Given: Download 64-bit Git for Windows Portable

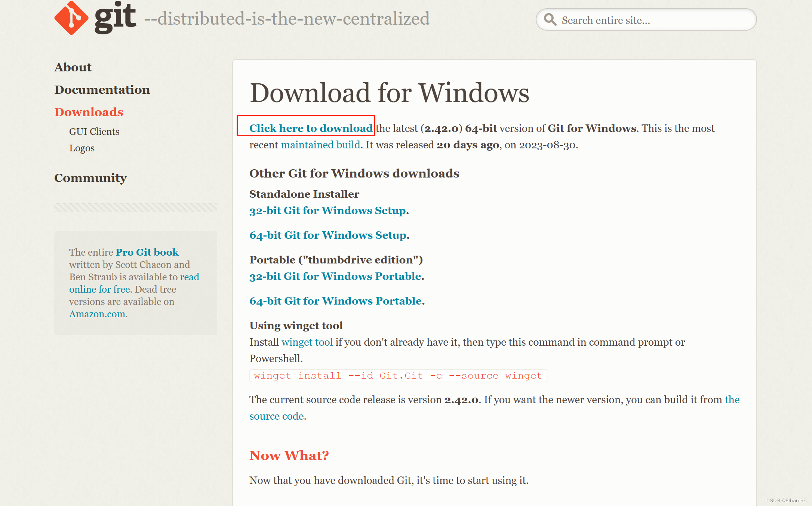Looking at the screenshot, I should click(336, 301).
